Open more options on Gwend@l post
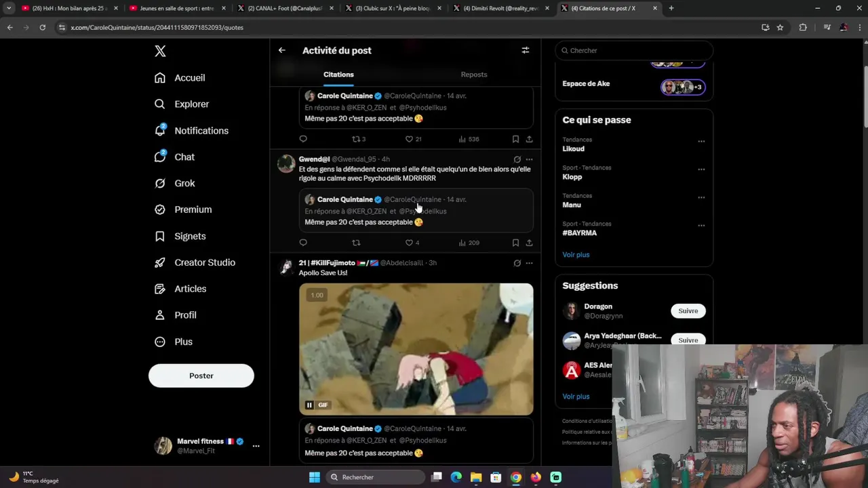This screenshot has height=488, width=868. click(529, 159)
